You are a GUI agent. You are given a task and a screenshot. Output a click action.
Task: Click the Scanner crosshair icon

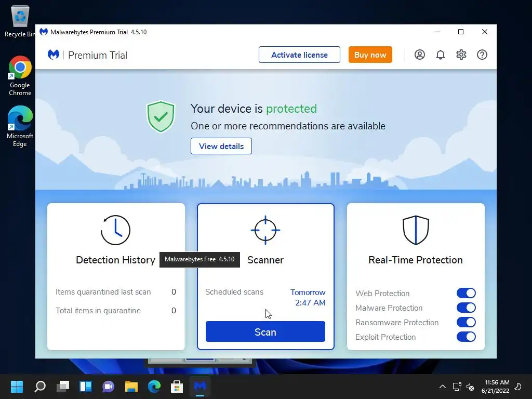click(x=265, y=230)
